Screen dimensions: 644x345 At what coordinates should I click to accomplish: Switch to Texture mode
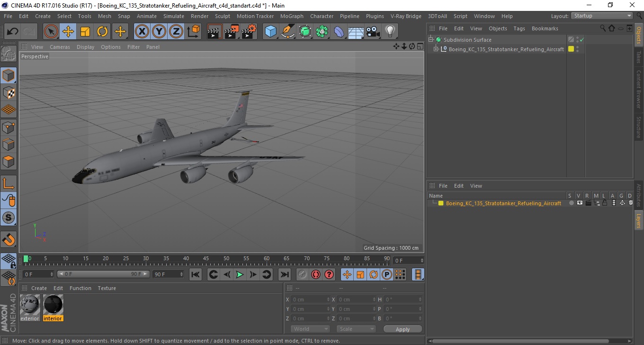[x=9, y=92]
